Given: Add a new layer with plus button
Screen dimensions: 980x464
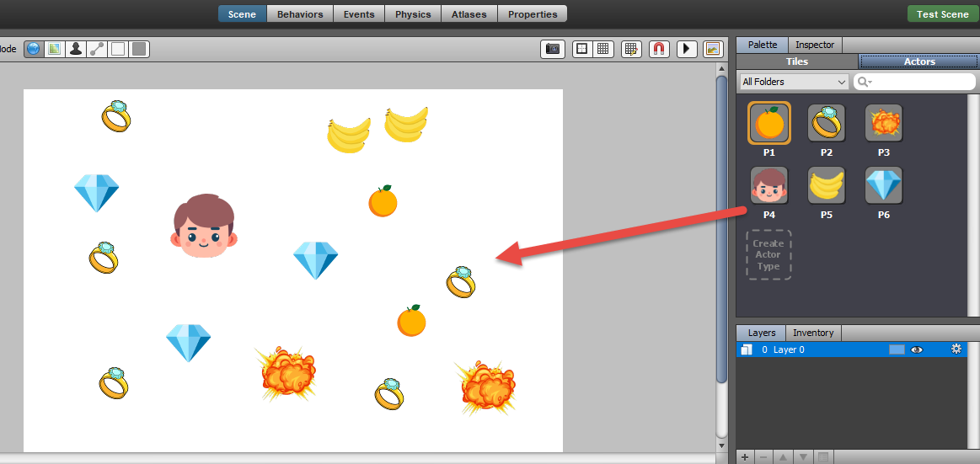Looking at the screenshot, I should (744, 457).
